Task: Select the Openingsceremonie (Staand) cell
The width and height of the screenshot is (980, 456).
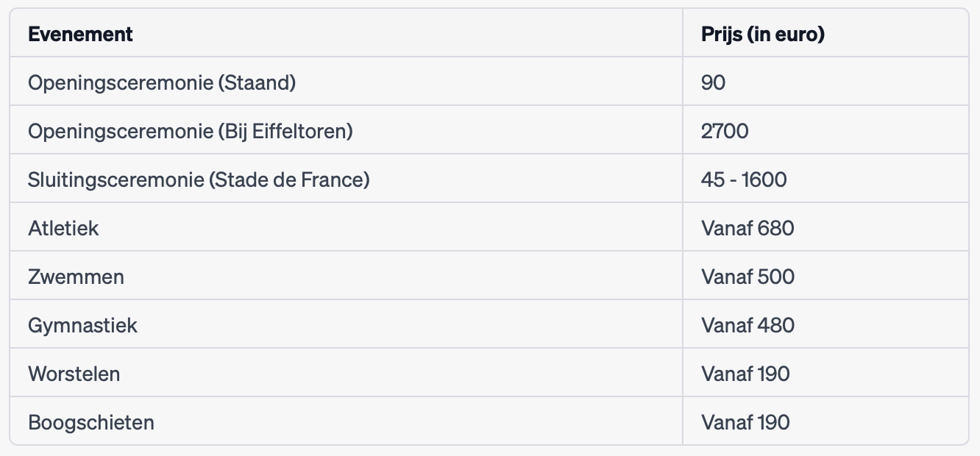Action: 162,82
